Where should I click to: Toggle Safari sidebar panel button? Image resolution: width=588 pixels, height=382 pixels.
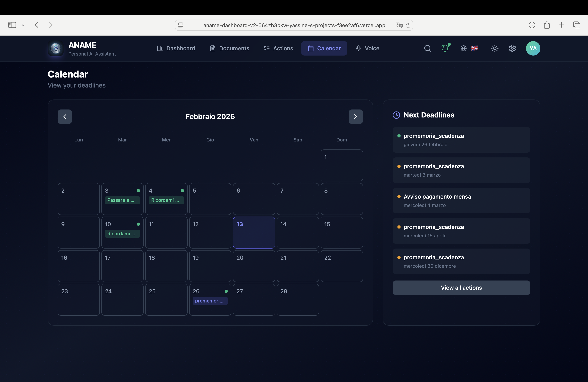(12, 25)
